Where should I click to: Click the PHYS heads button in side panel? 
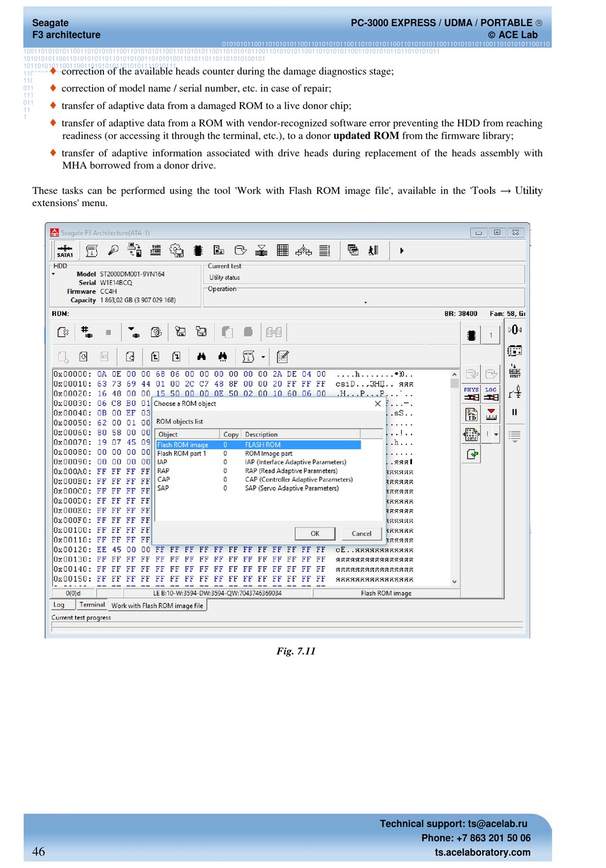coord(471,393)
